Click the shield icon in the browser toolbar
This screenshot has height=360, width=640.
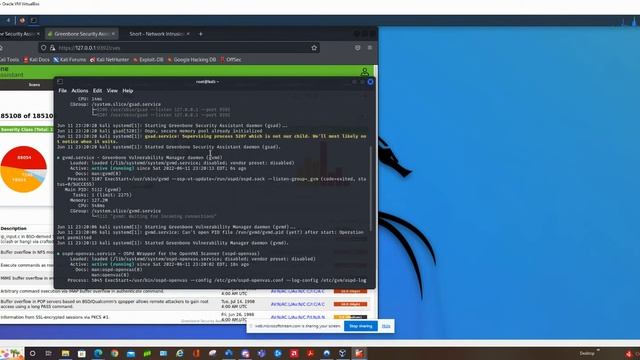[x=358, y=48]
